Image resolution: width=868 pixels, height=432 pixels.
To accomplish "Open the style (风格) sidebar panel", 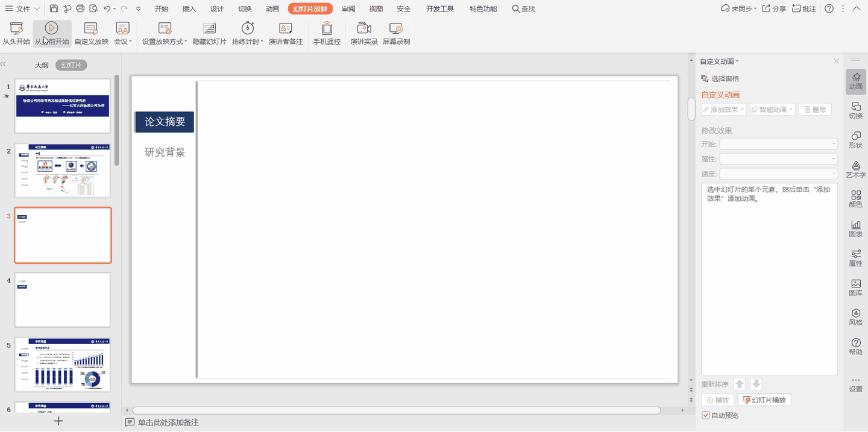I will point(856,316).
